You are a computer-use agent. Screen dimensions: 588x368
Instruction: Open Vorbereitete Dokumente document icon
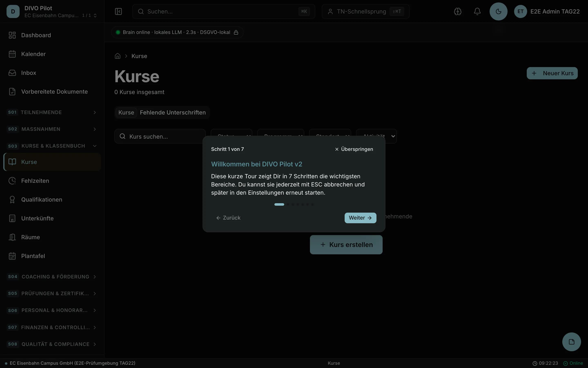12,92
